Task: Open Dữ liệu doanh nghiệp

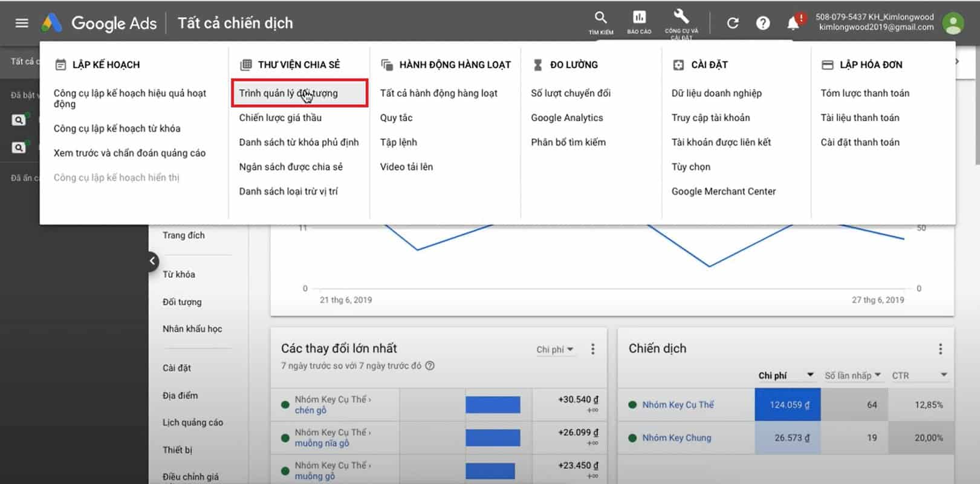Action: tap(716, 93)
